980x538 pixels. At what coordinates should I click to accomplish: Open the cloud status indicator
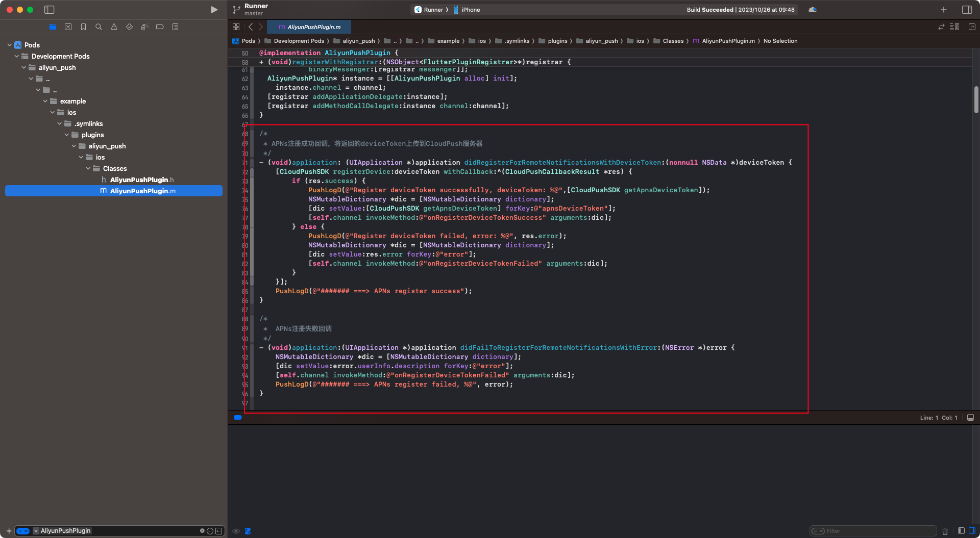click(x=813, y=10)
